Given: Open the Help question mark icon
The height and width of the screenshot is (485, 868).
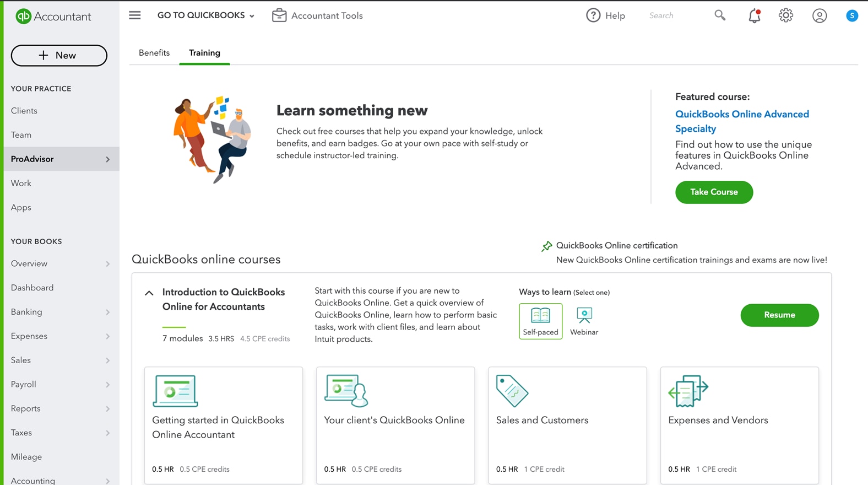Looking at the screenshot, I should [593, 15].
